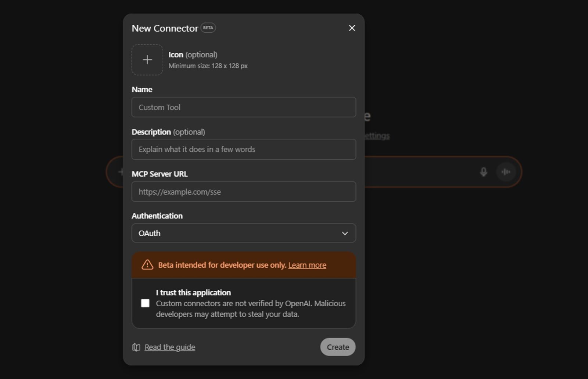Open the Learn more link
The height and width of the screenshot is (379, 588).
[307, 265]
